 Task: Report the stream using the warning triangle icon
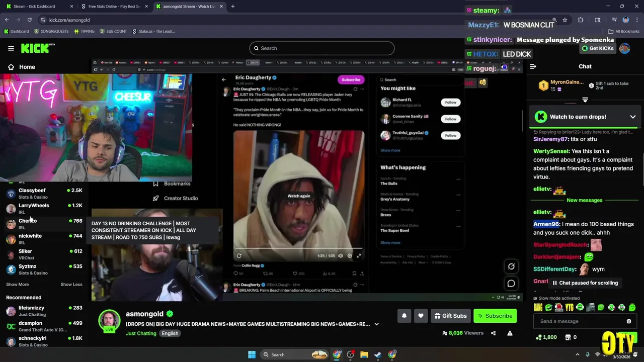tap(510, 333)
